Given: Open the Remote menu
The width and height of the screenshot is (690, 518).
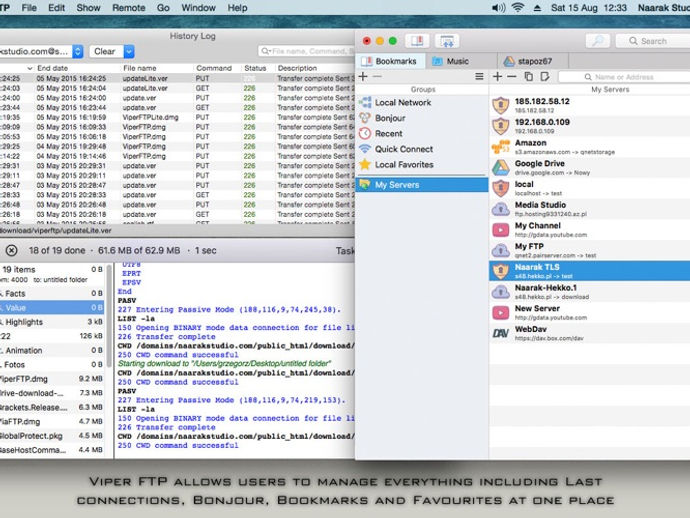Looking at the screenshot, I should (x=128, y=8).
